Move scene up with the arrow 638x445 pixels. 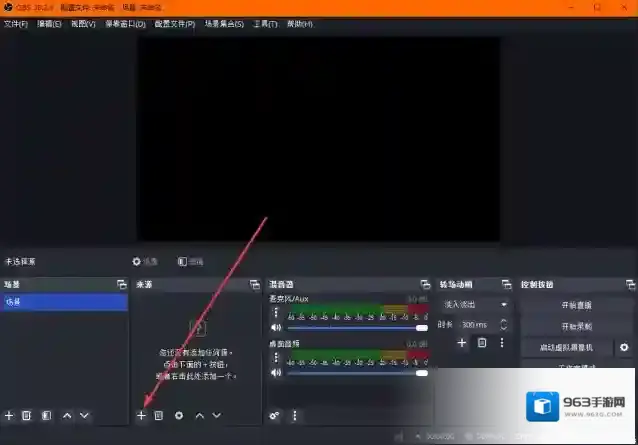pos(67,415)
